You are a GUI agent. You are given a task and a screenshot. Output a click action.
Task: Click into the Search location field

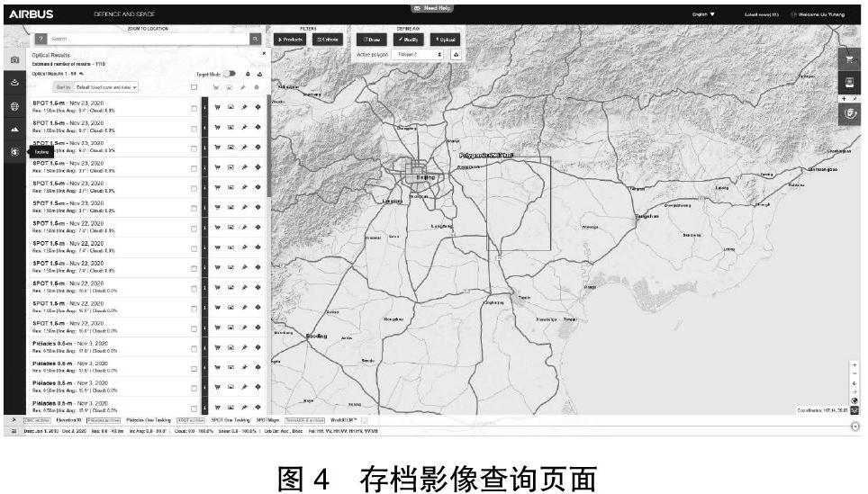(x=149, y=39)
